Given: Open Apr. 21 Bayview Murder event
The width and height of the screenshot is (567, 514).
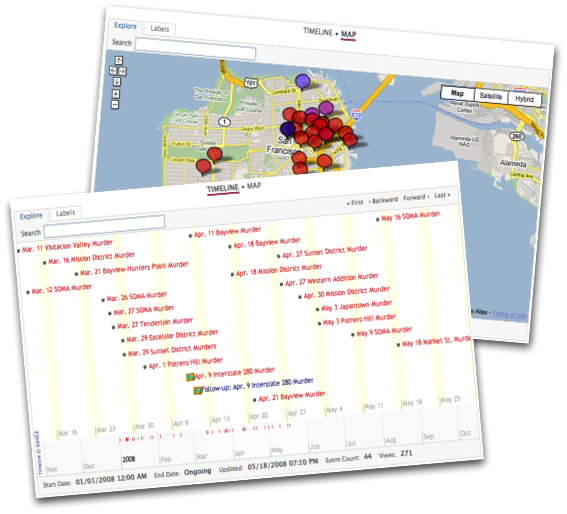Looking at the screenshot, I should (x=292, y=396).
